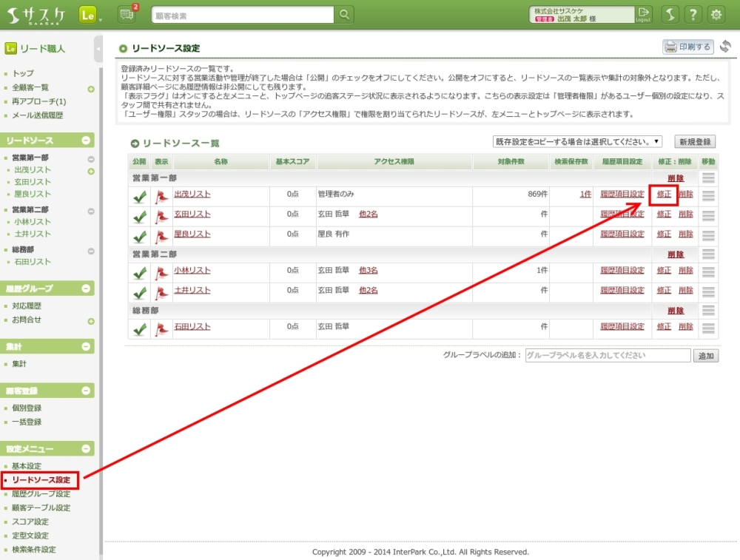This screenshot has width=740, height=560.
Task: Click the 新規登録 button
Action: point(695,142)
